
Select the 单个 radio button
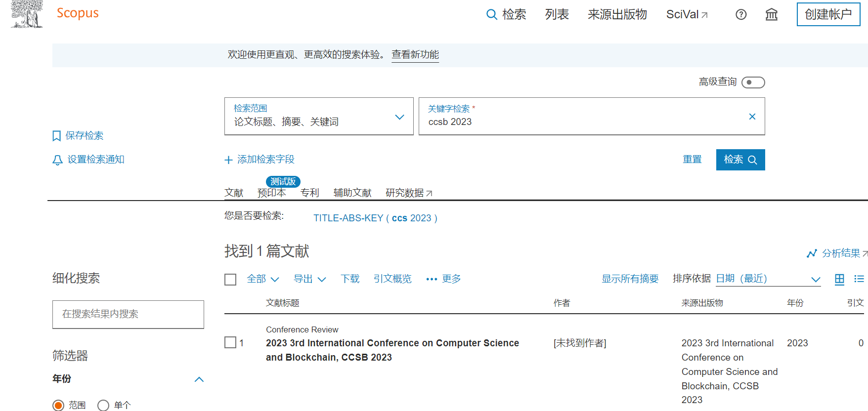tap(103, 406)
